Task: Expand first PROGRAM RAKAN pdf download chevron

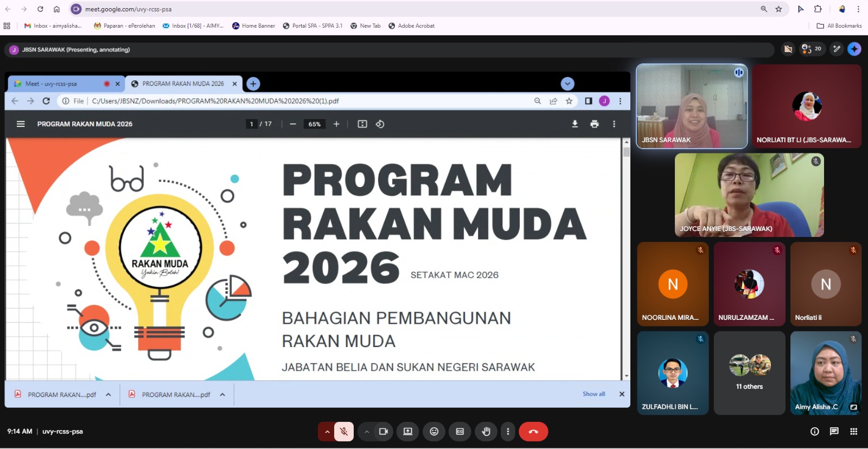Action: coord(108,395)
